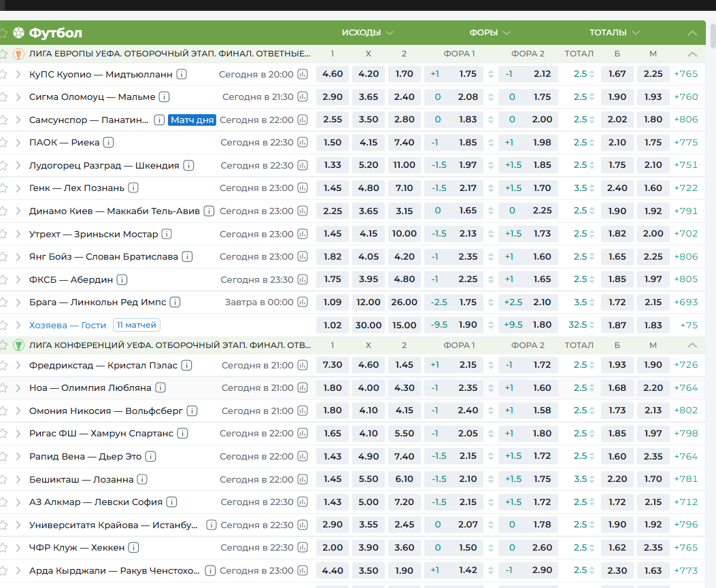716x588 pixels.
Task: Add ПАОК — Риека to favorites
Action: [x=3, y=143]
